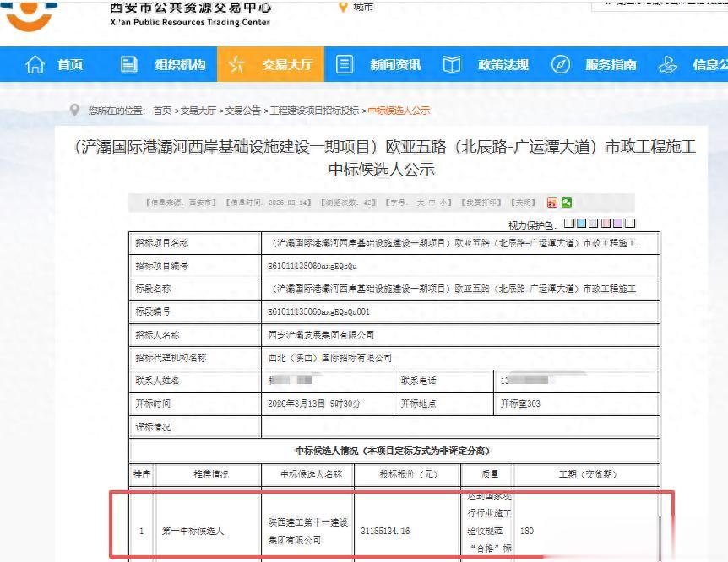Click the 关闭 link in info bar
The height and width of the screenshot is (562, 728).
(524, 203)
